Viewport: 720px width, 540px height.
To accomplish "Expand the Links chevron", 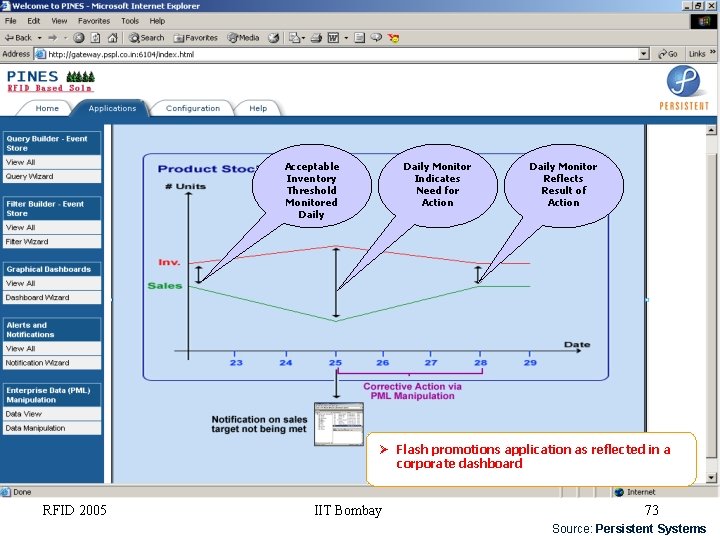I will coord(713,52).
